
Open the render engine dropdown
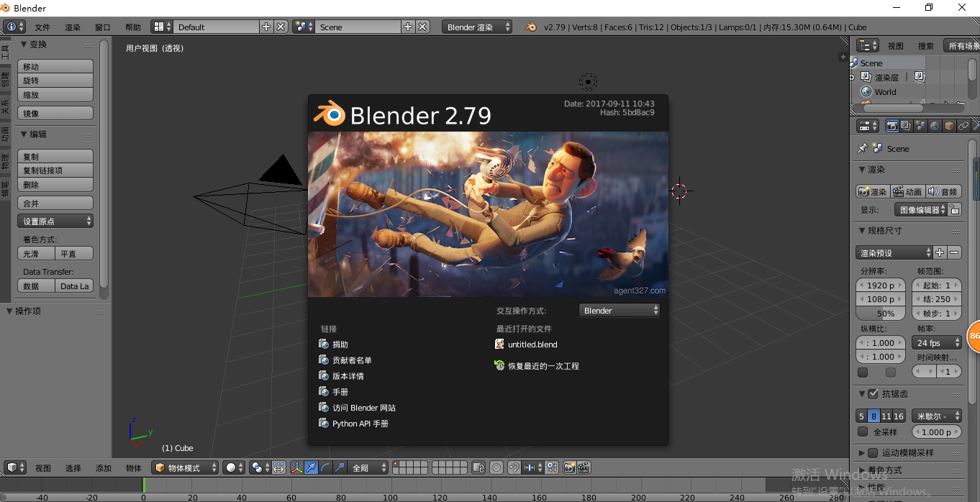tap(477, 27)
